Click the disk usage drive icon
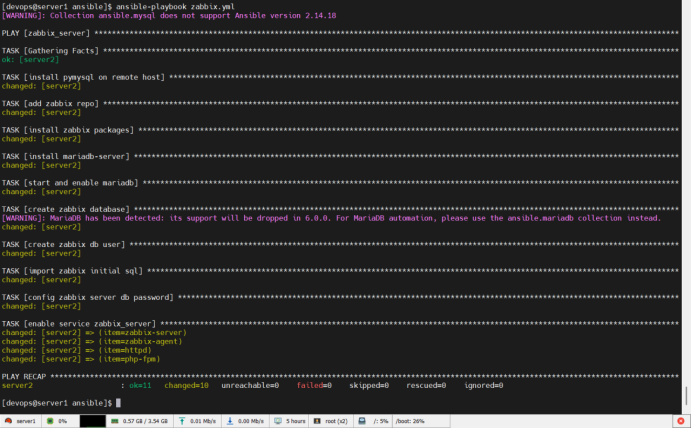 pos(362,421)
